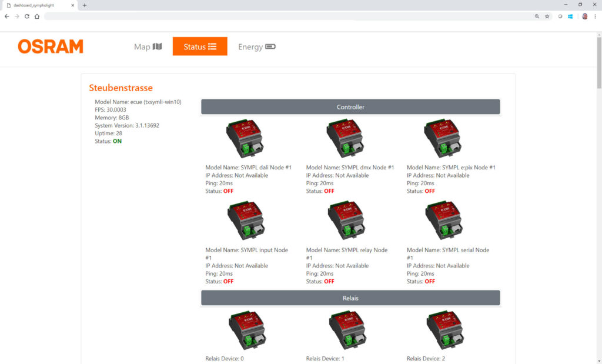This screenshot has width=602, height=364.
Task: Click 'Model Name: SYMPL dali Node #1' text
Action: click(249, 168)
